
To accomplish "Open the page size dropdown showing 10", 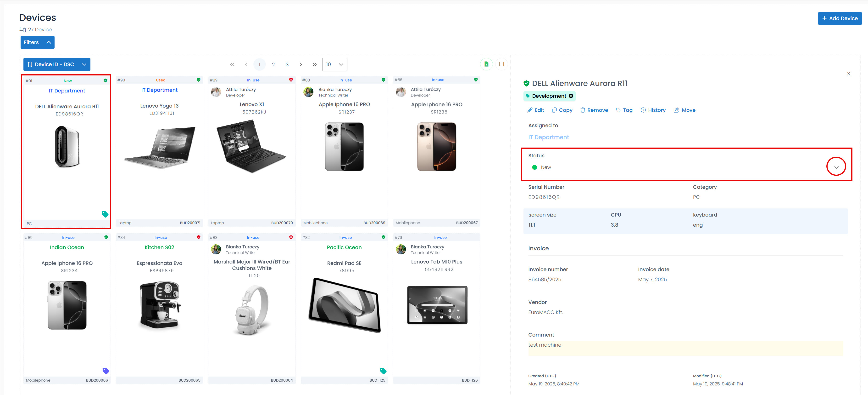I will pos(335,64).
